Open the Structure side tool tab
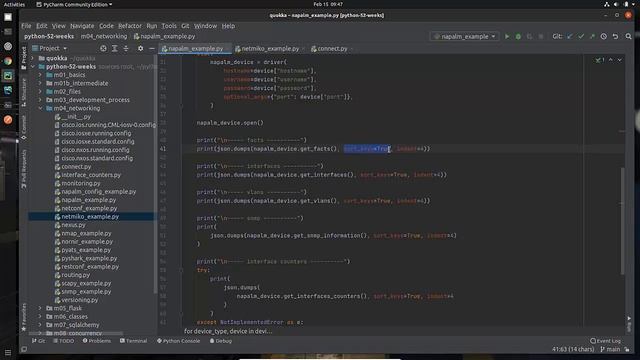This screenshot has height=360, width=640. click(x=24, y=93)
